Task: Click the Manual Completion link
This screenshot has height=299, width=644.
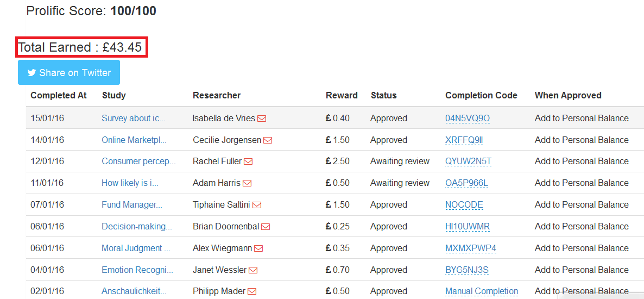Action: click(482, 291)
